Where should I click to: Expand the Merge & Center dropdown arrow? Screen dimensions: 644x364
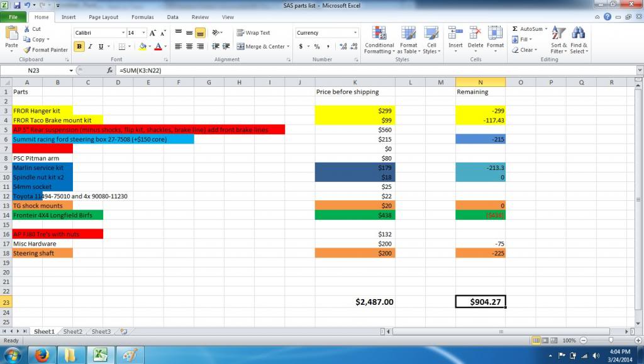[288, 47]
